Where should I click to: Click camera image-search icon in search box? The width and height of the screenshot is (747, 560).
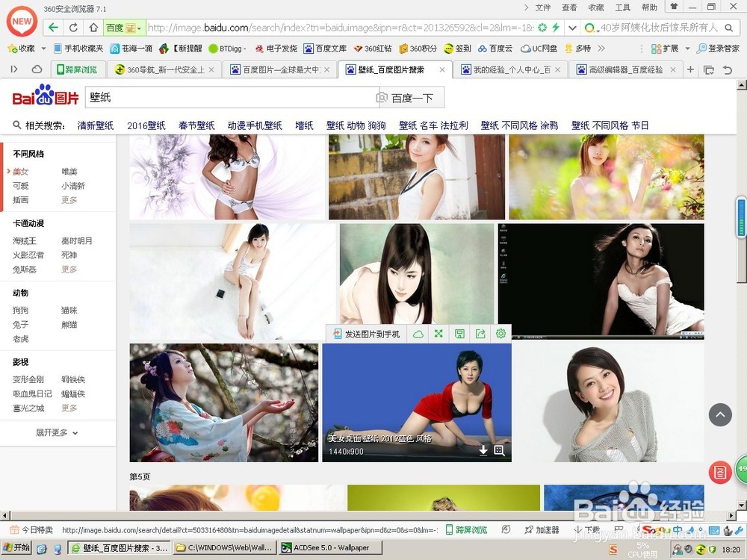click(x=382, y=98)
